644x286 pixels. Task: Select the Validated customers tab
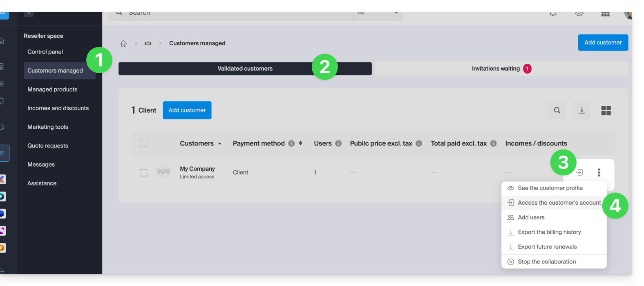245,69
